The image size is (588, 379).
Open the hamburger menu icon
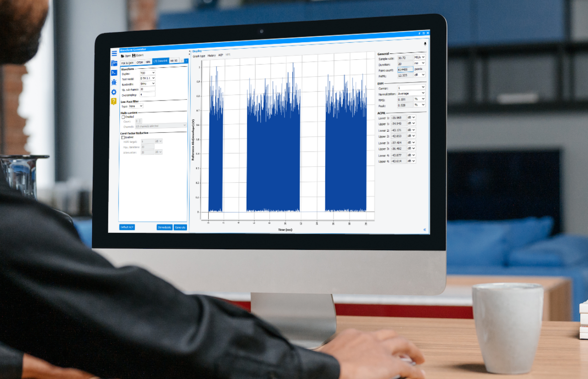[114, 53]
